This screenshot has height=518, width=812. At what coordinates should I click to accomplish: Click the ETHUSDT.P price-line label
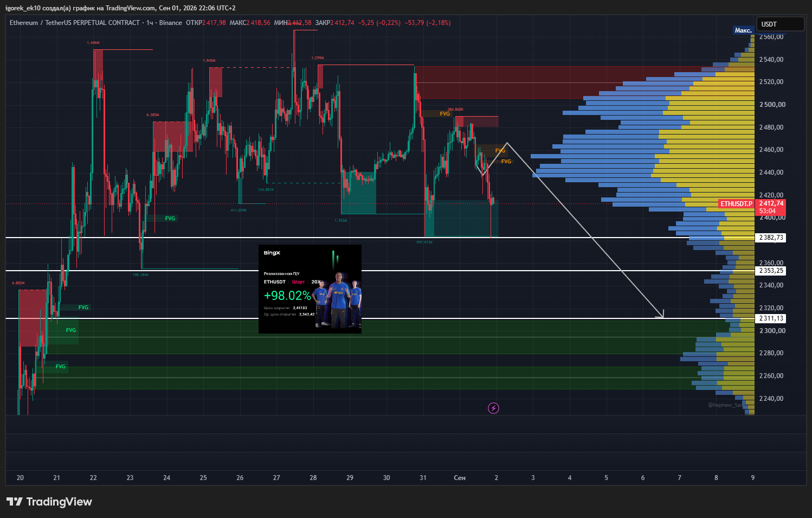pos(736,204)
